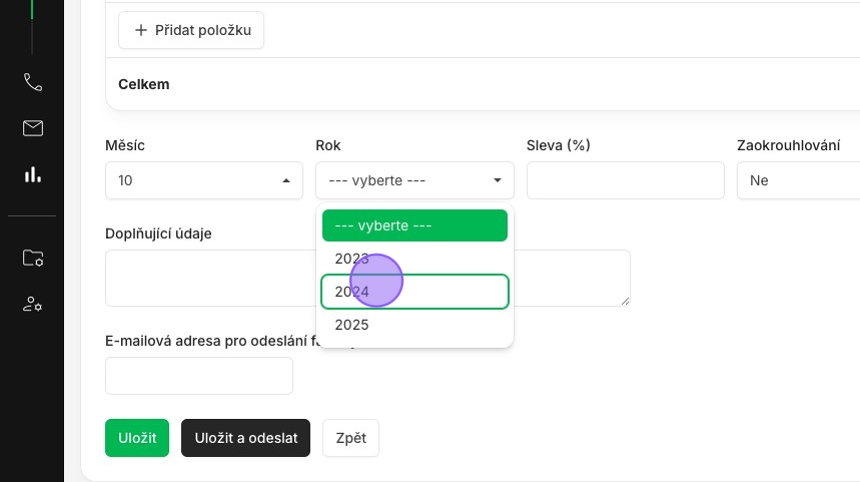Open the bar chart statistics icon
This screenshot has width=860, height=482.
pos(33,174)
